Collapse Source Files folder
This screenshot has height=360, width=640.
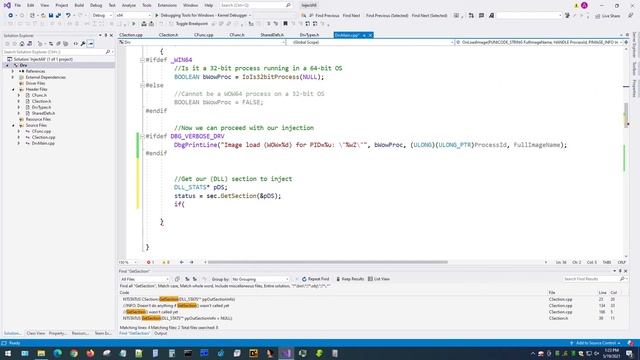click(13, 125)
